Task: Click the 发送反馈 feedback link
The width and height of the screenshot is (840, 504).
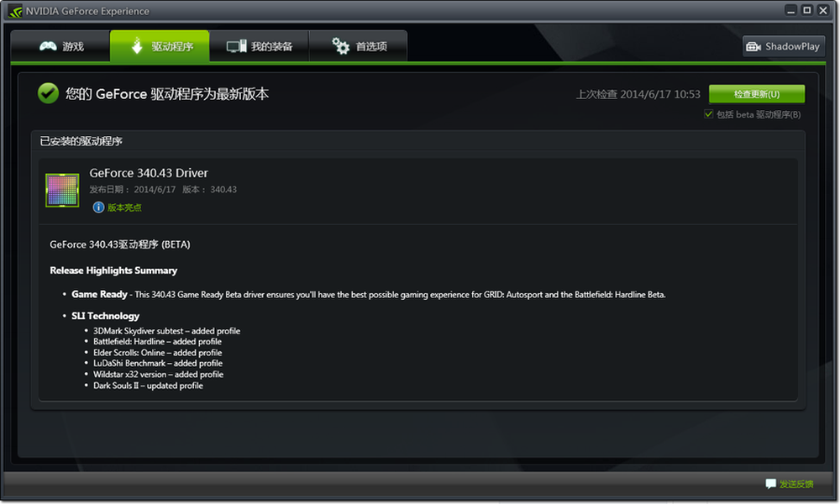Action: [x=796, y=484]
